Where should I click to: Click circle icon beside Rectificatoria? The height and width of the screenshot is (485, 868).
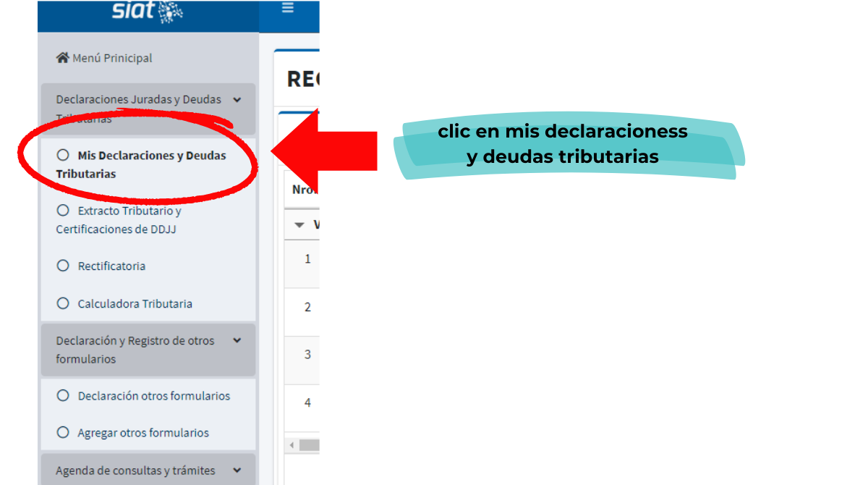tap(63, 266)
